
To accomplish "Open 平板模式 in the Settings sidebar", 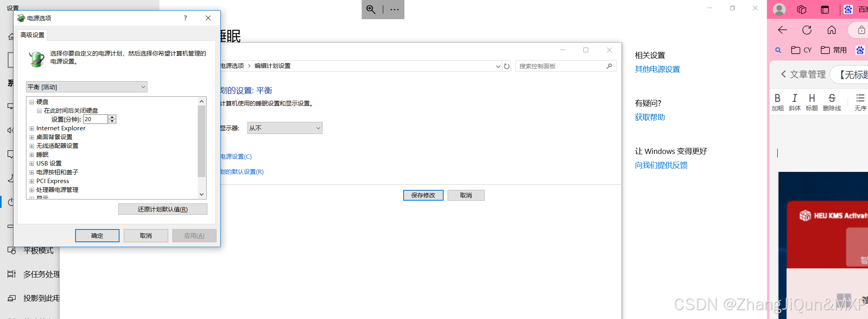I will pos(38,251).
